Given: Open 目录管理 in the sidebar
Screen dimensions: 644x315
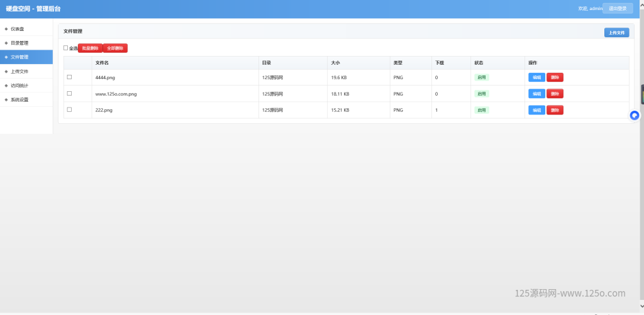Looking at the screenshot, I should click(19, 43).
